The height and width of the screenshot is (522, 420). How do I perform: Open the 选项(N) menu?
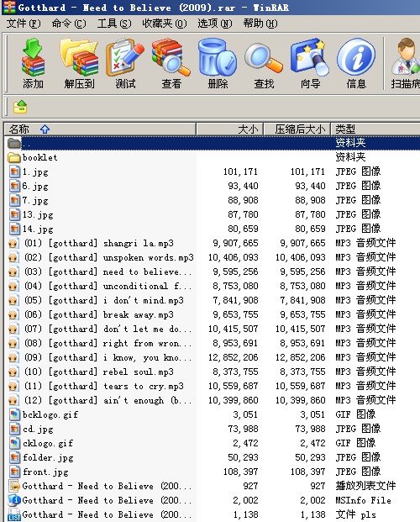(x=215, y=24)
